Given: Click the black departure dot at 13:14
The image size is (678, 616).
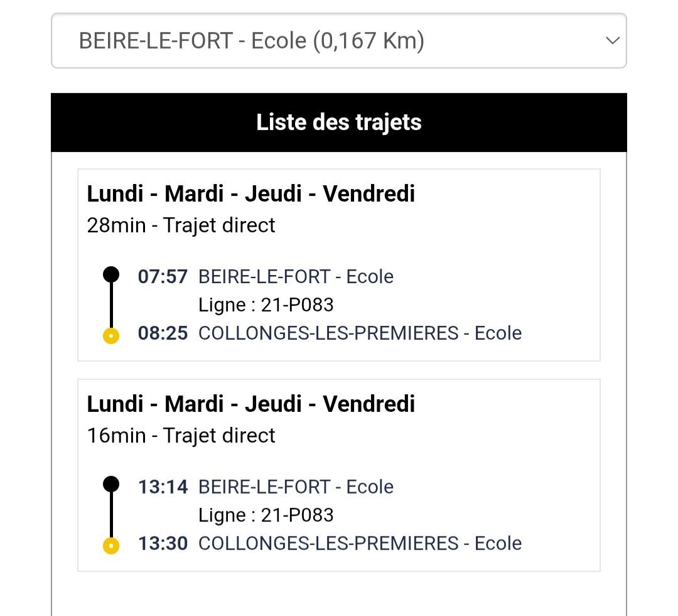Looking at the screenshot, I should click(111, 485).
